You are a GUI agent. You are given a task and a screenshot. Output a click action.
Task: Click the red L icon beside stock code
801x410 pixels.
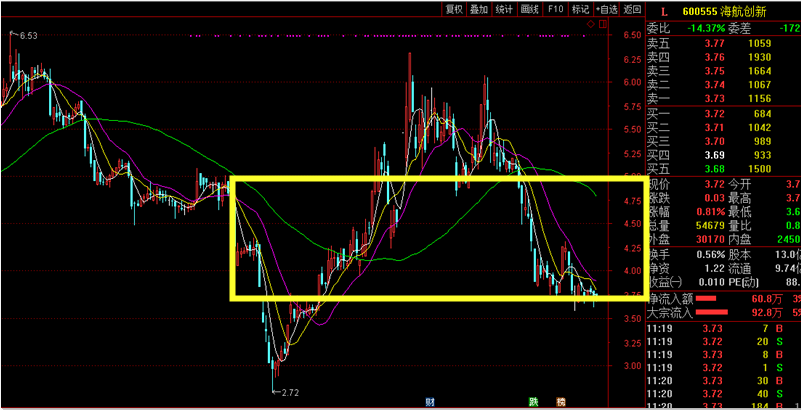[662, 11]
